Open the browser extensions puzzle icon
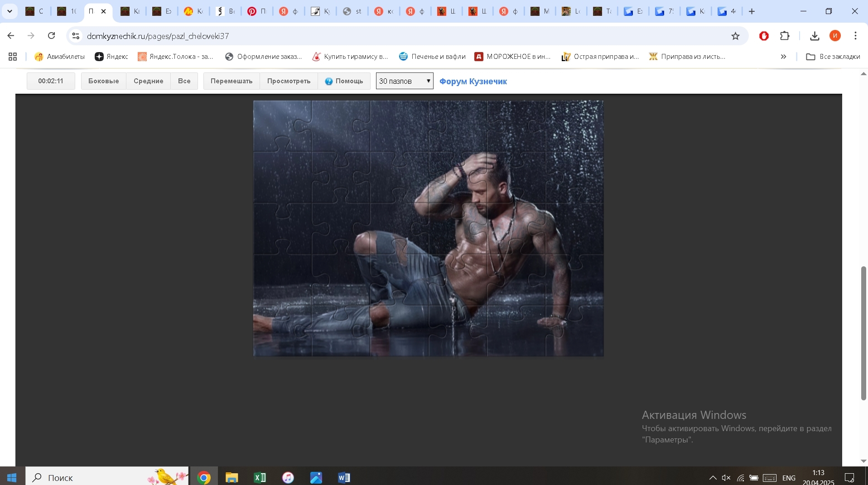 coord(785,36)
